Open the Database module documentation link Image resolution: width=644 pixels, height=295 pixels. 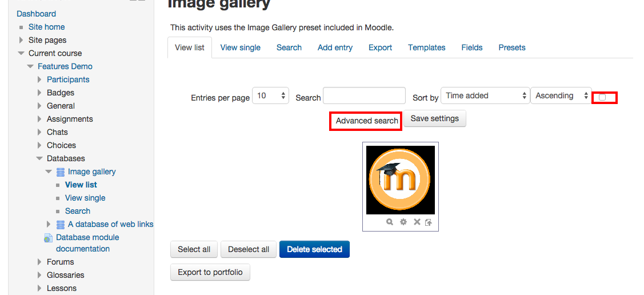pos(87,243)
